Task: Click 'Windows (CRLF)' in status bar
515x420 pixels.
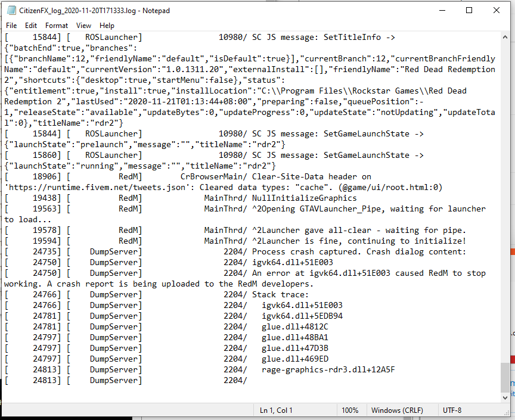Action: (397, 410)
